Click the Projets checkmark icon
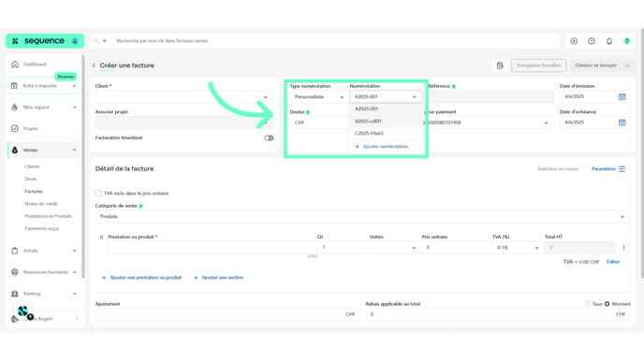The image size is (644, 362). (x=15, y=128)
